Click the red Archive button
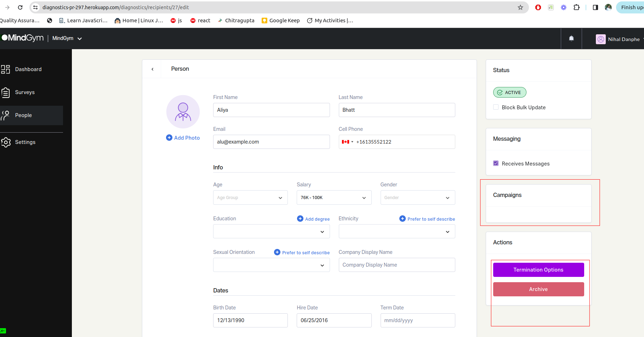 (538, 289)
